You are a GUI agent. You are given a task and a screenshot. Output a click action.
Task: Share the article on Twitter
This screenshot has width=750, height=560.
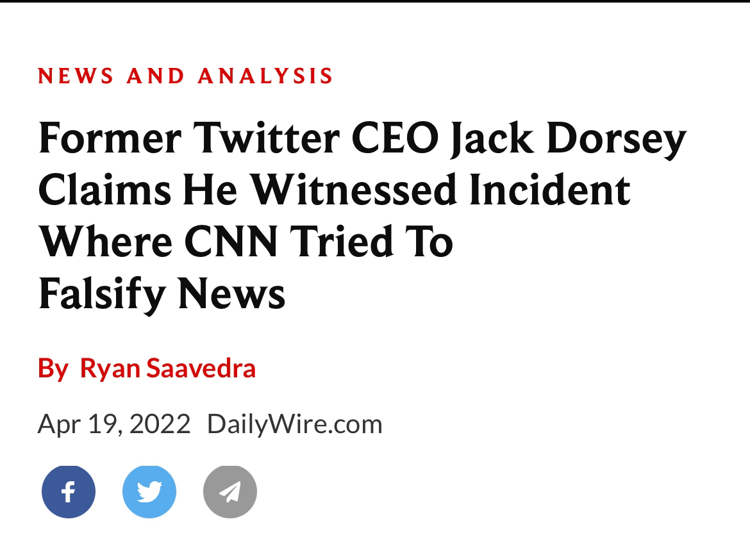[149, 491]
